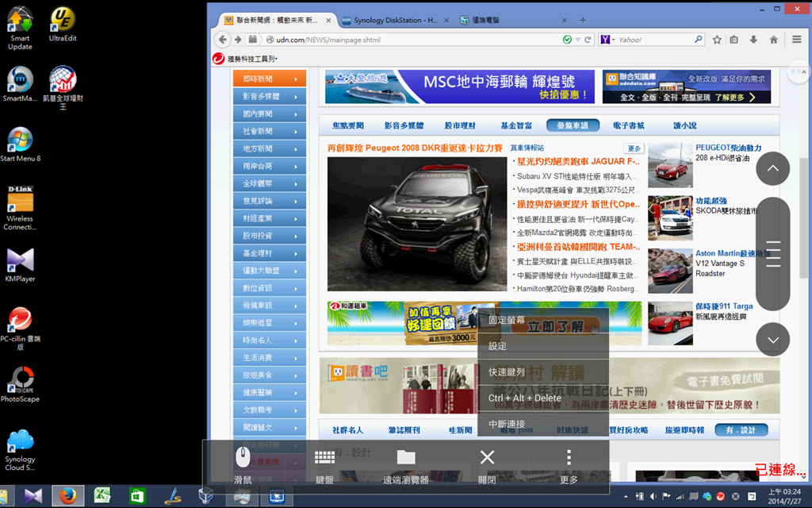This screenshot has width=812, height=508.
Task: Switch to the Synology DiskStation tab
Action: tap(396, 20)
